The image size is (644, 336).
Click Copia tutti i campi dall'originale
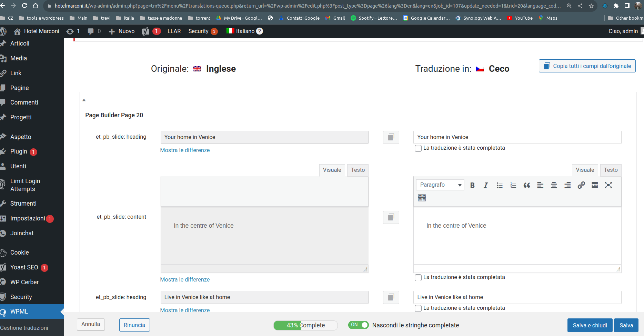click(587, 66)
